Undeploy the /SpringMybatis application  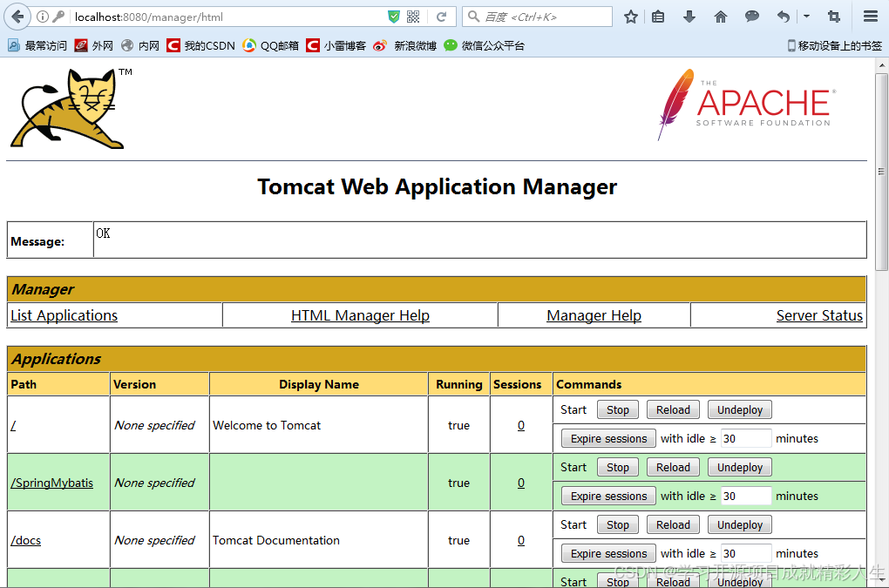pyautogui.click(x=739, y=467)
